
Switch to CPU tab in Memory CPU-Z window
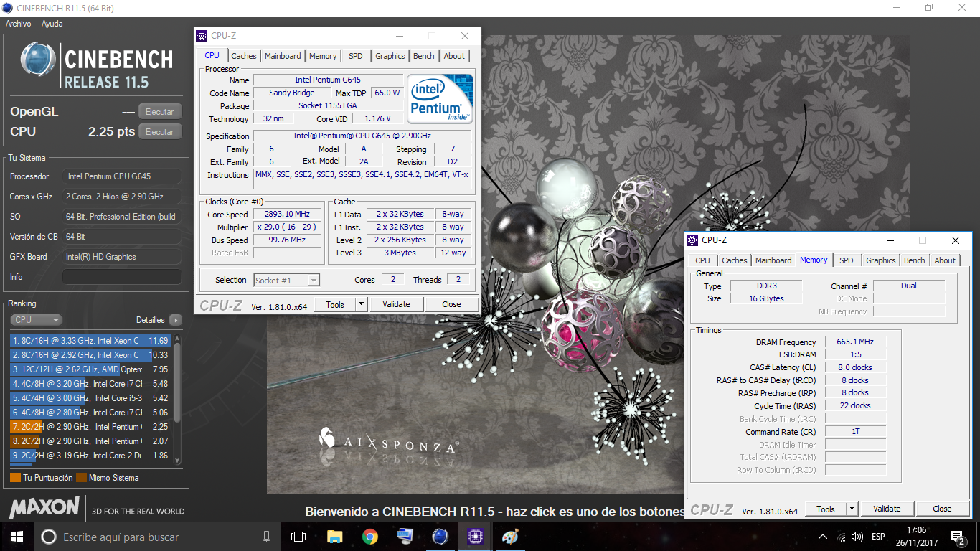coord(703,260)
